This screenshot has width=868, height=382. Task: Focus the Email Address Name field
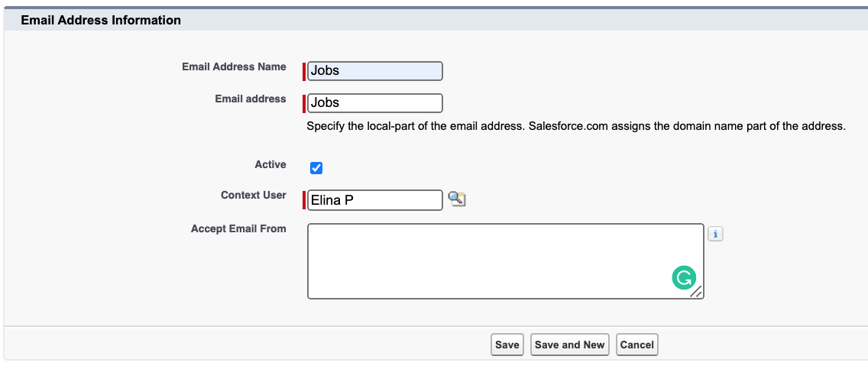coord(375,71)
